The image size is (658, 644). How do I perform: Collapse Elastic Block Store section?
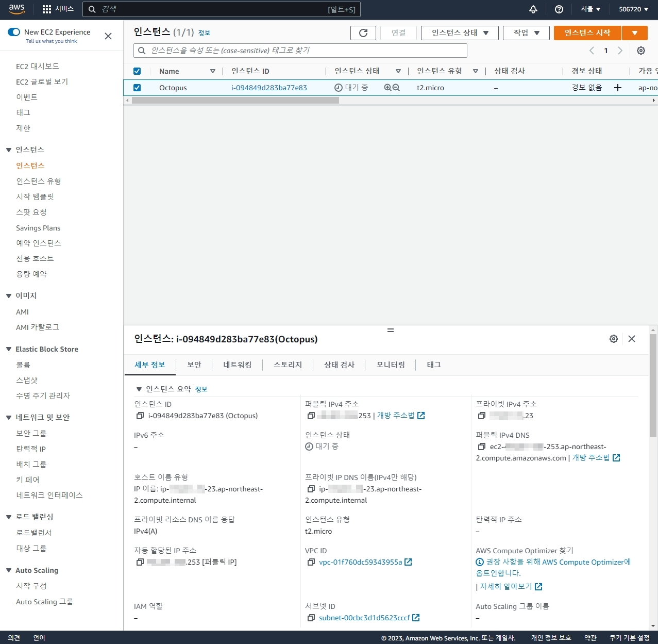coord(9,349)
